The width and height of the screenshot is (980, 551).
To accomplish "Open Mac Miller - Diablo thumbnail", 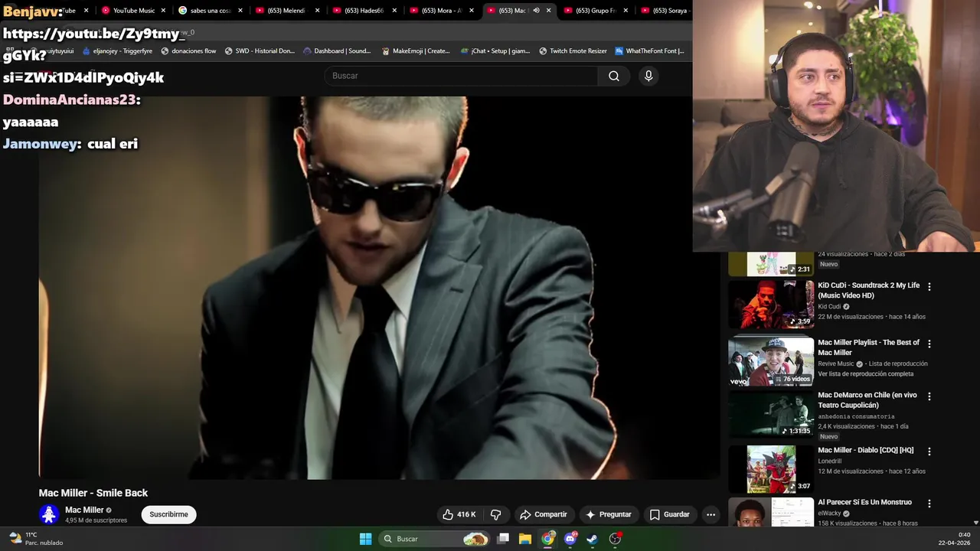I will 771,469.
